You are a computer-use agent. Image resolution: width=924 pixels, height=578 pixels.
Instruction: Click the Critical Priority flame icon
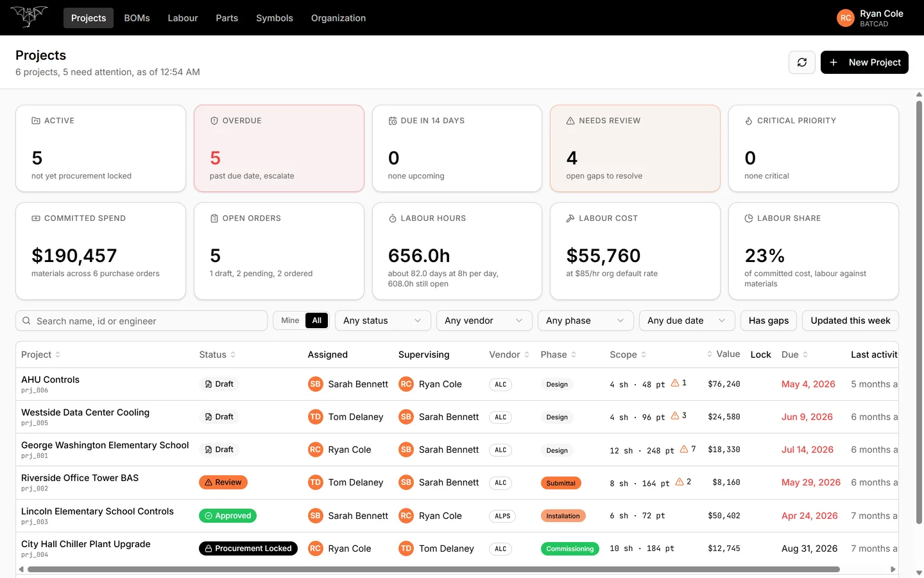749,121
